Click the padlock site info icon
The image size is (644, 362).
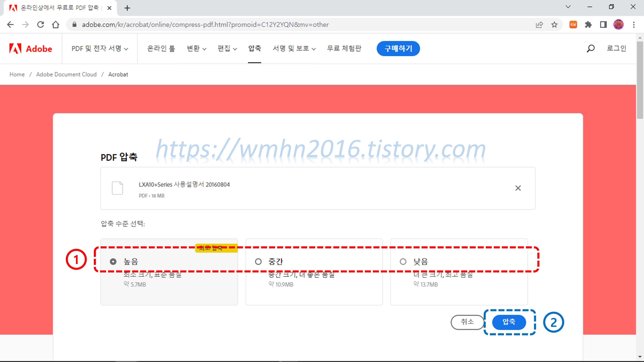pos(74,25)
